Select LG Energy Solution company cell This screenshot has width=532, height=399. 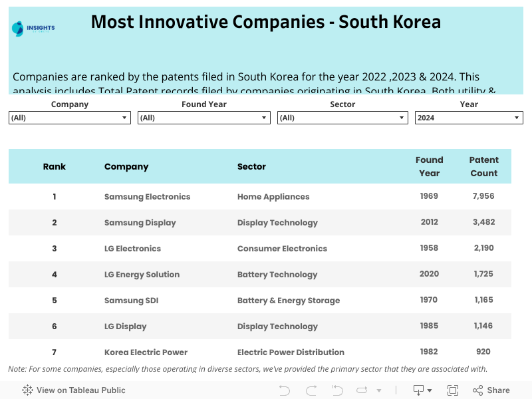click(x=142, y=275)
